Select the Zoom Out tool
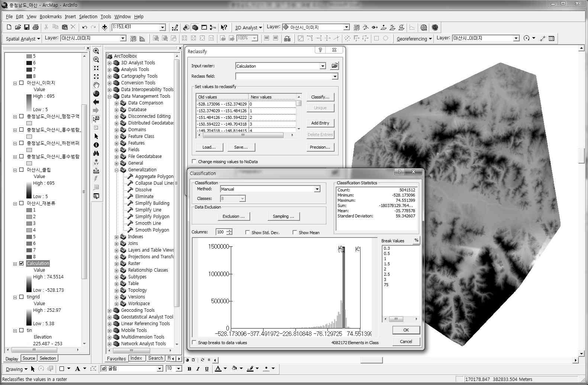 pos(96,59)
